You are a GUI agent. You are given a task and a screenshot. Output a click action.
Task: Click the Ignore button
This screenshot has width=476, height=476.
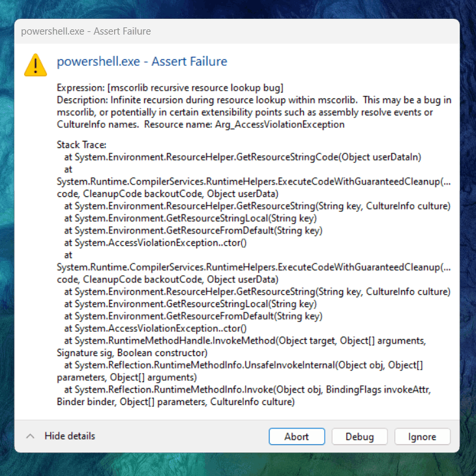tap(423, 436)
